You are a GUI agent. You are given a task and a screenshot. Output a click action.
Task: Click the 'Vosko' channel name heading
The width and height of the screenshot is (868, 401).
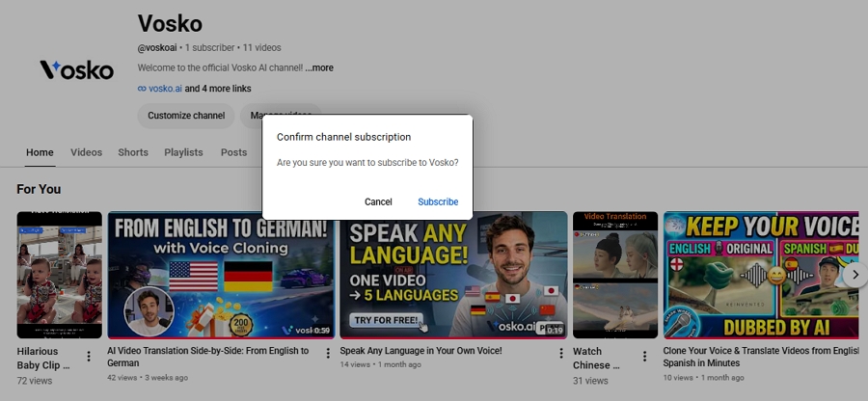click(170, 23)
